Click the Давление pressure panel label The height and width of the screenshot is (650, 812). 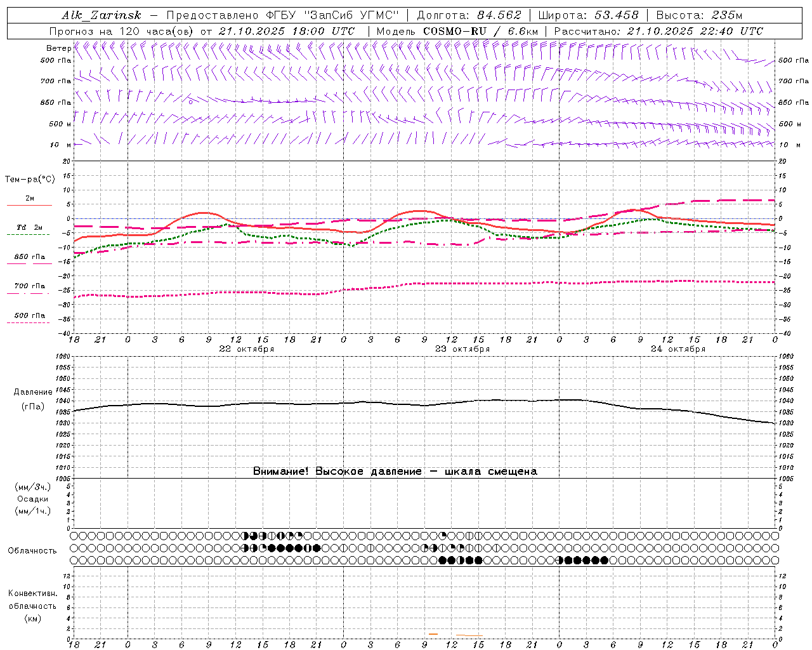[33, 392]
